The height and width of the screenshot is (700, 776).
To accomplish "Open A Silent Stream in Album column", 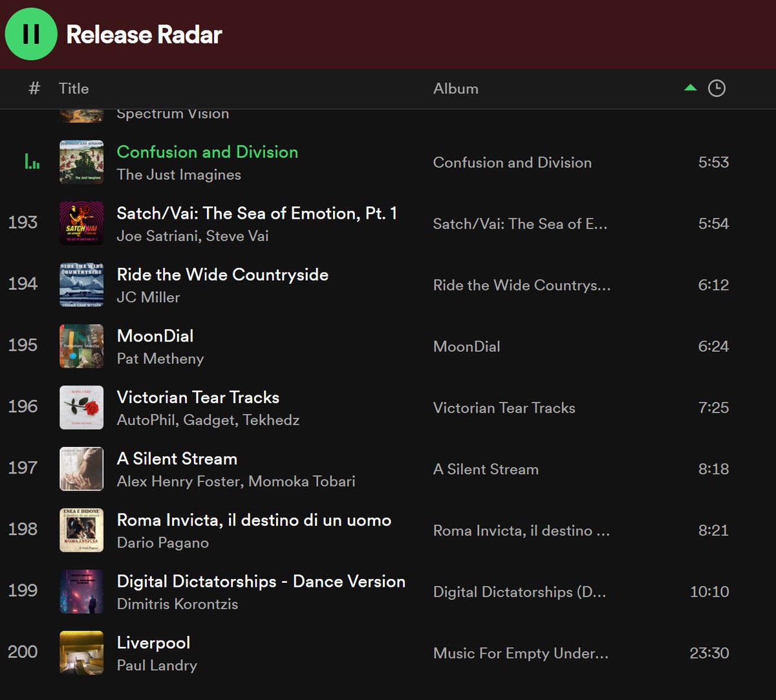I will 486,470.
